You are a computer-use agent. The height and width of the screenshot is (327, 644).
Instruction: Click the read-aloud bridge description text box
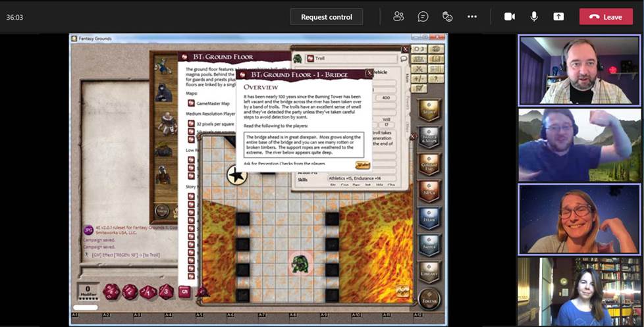pos(304,145)
